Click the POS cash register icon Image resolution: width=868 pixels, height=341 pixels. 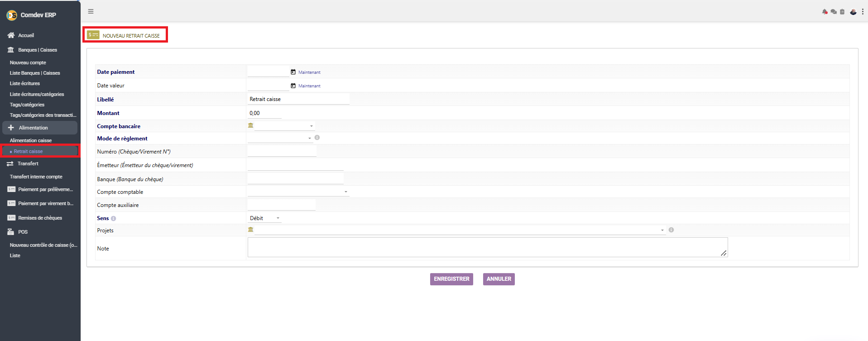point(11,232)
